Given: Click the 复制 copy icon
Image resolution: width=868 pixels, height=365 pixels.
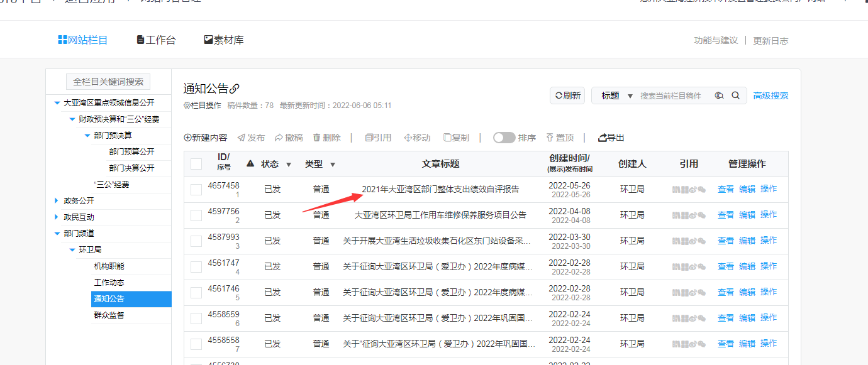Looking at the screenshot, I should [x=446, y=137].
